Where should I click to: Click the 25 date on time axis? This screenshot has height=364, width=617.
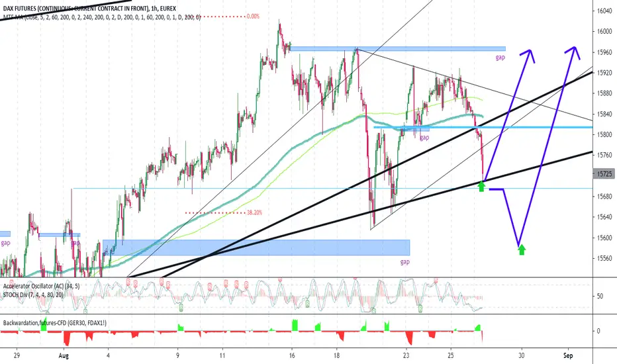point(451,356)
